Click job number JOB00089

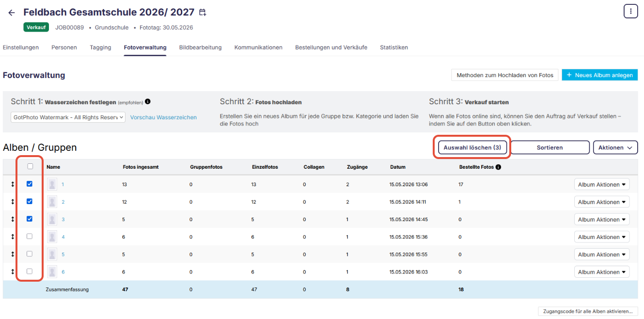coord(69,28)
